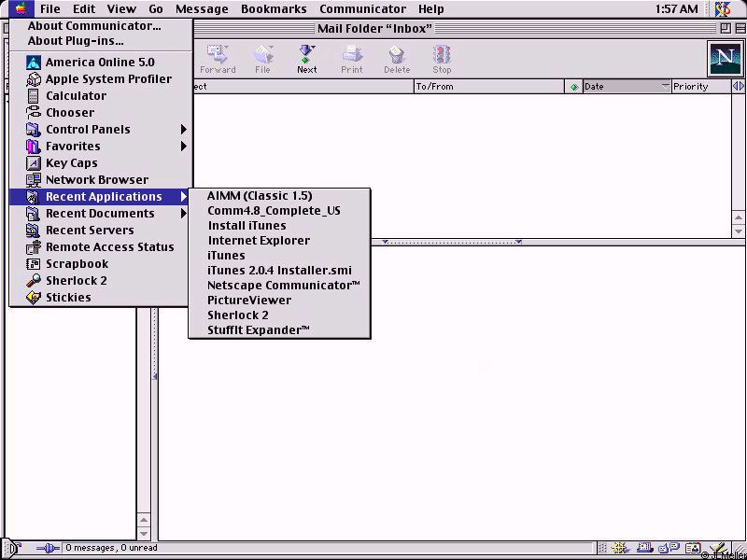Click the File message toolbar icon
This screenshot has width=747, height=560.
(x=263, y=58)
